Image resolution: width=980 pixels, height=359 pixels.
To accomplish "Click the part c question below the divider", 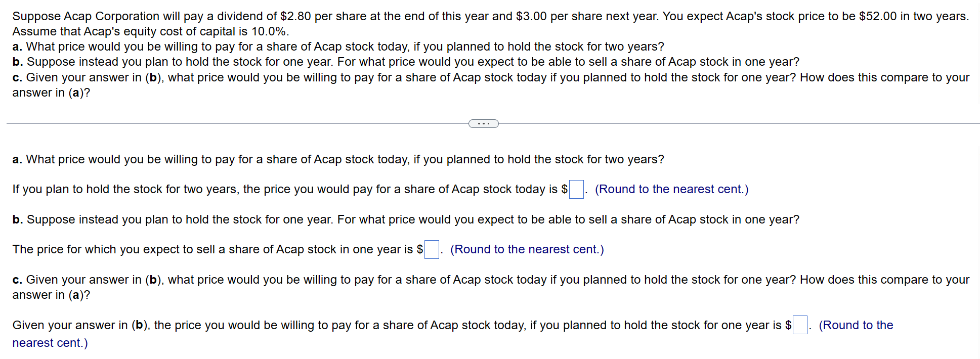I will (491, 280).
